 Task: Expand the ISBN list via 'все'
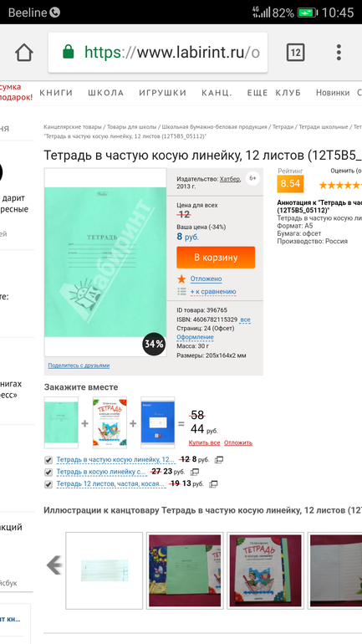pyautogui.click(x=245, y=319)
